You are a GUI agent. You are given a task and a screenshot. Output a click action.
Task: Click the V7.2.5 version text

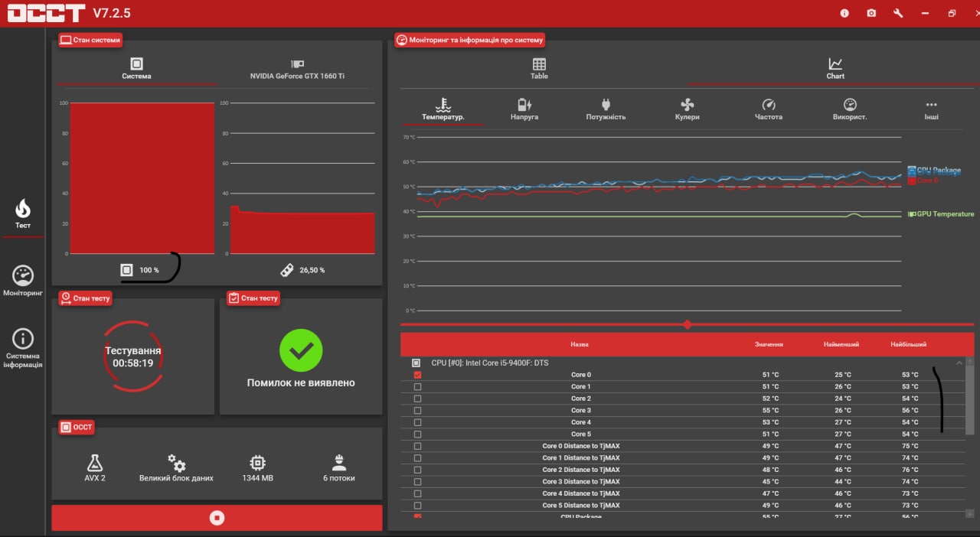pyautogui.click(x=112, y=13)
